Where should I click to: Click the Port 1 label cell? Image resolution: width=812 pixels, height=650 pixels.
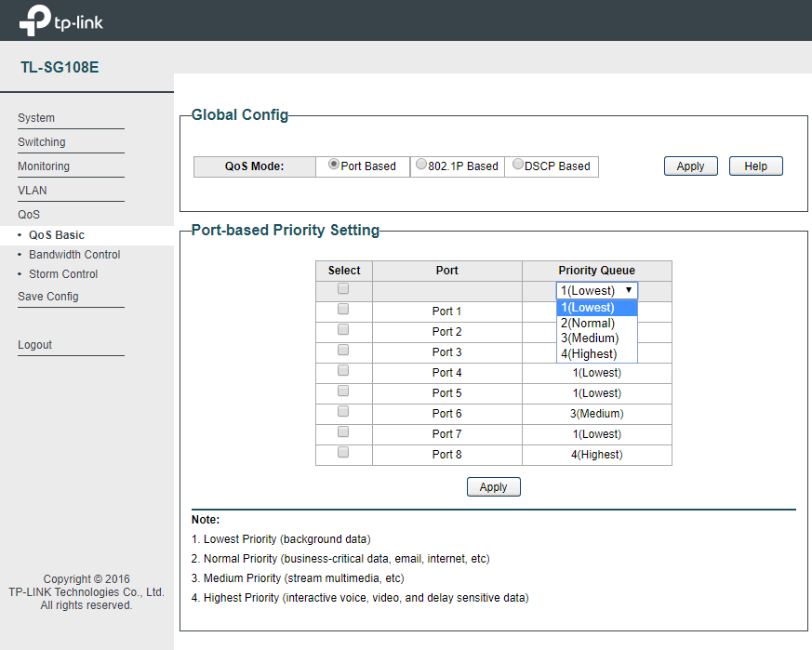pyautogui.click(x=446, y=312)
